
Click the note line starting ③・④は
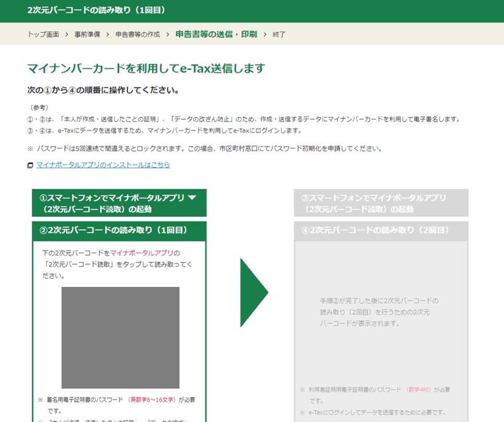coord(165,130)
